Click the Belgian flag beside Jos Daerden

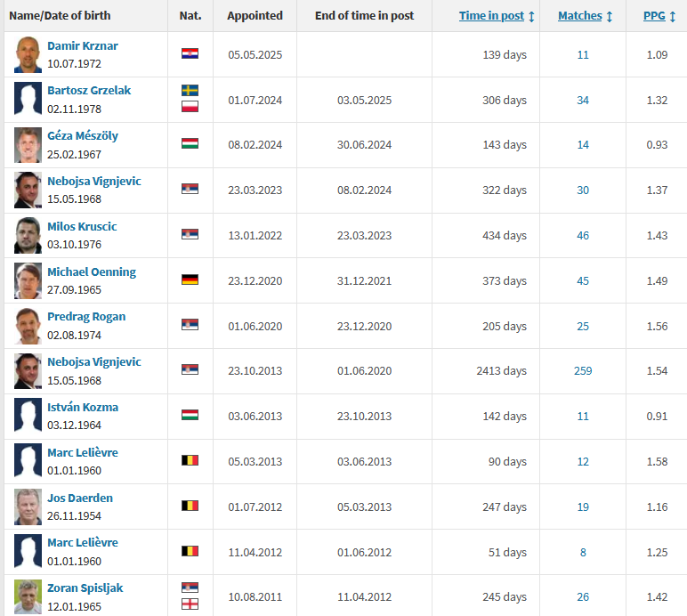(x=190, y=506)
